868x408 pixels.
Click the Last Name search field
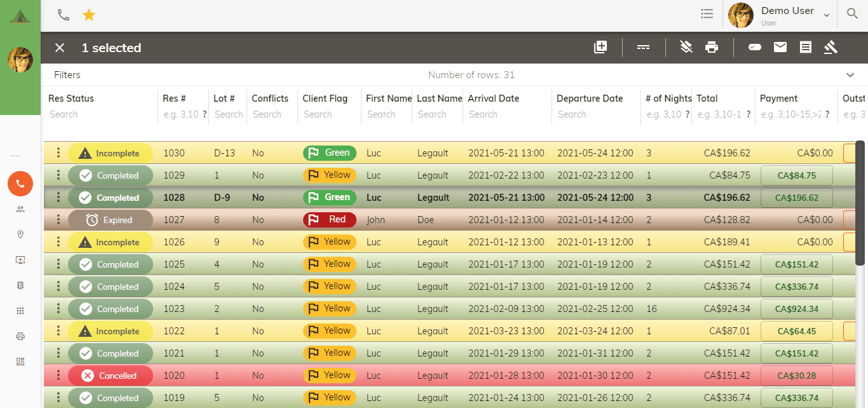[437, 114]
